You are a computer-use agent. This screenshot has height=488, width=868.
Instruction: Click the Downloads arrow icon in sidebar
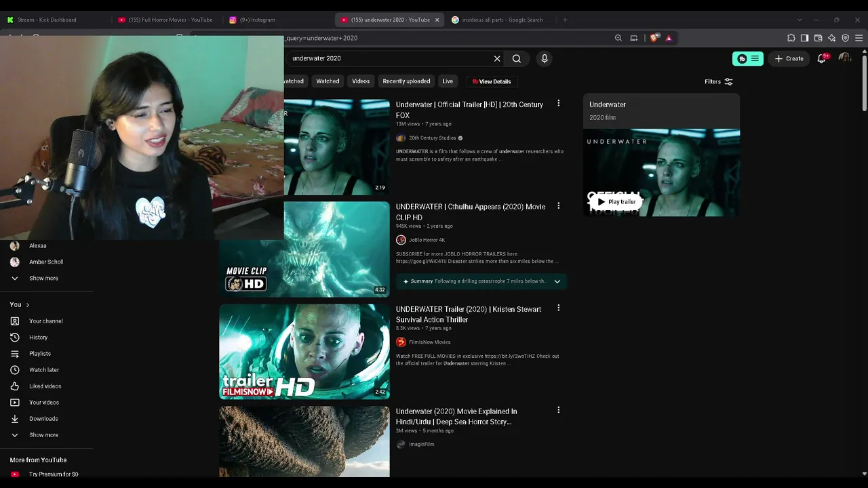[15, 419]
